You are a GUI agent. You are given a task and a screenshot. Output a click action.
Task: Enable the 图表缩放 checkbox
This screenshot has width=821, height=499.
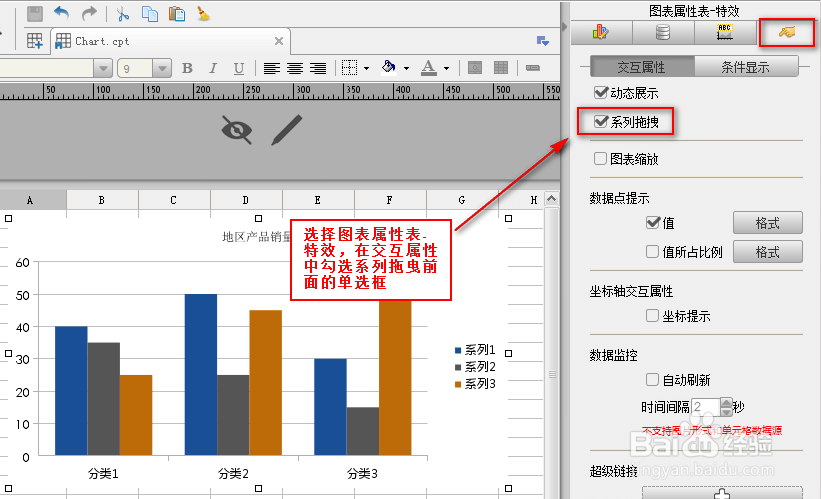(x=600, y=159)
